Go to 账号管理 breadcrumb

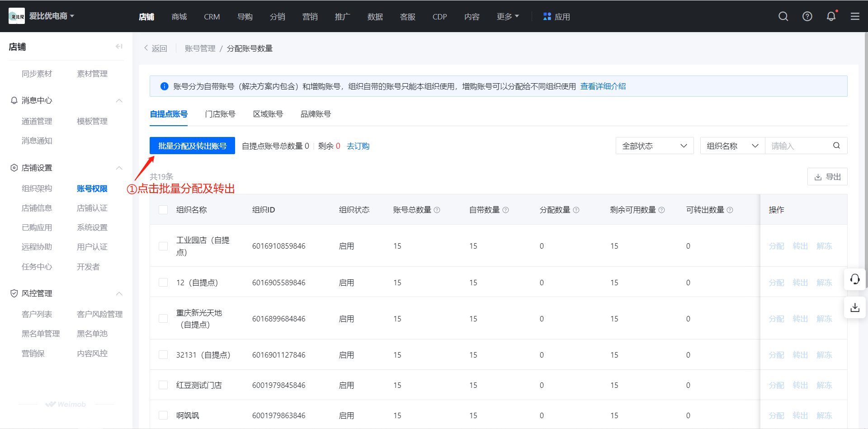point(200,48)
